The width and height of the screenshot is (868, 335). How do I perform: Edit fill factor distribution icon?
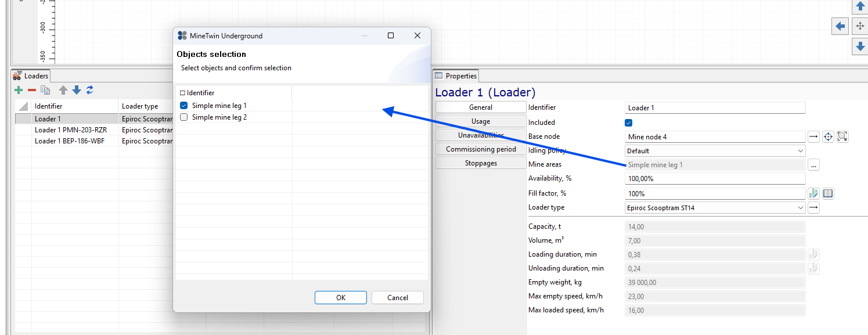813,193
